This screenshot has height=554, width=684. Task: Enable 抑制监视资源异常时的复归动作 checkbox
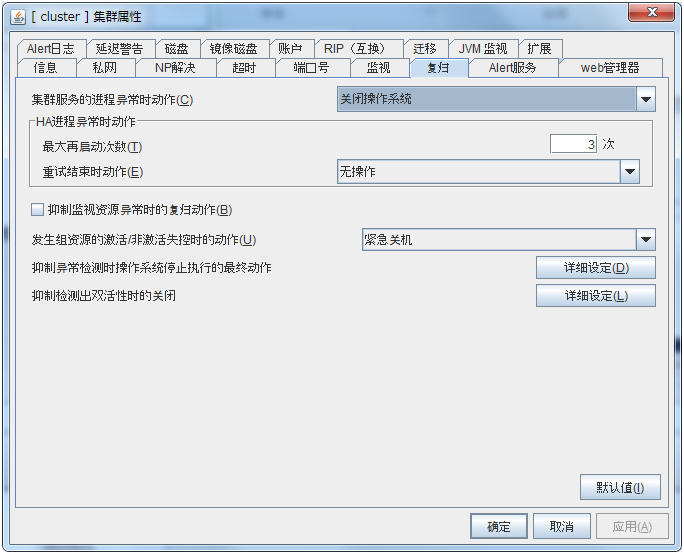coord(38,210)
